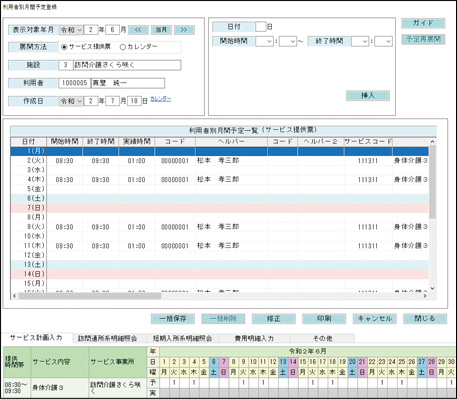Click the 日付 input field
Viewport: 457px width, 399px height.
261,27
